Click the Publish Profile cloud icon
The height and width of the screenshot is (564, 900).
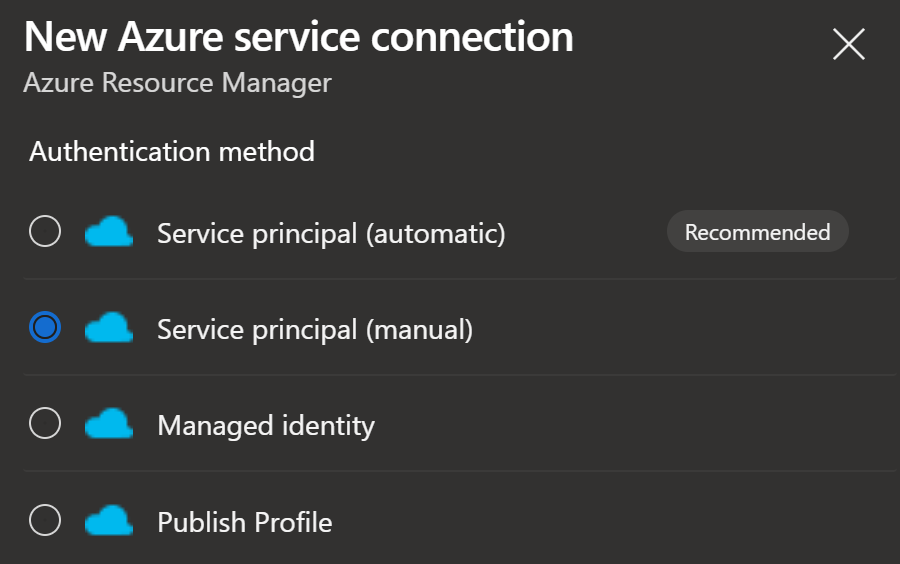109,521
